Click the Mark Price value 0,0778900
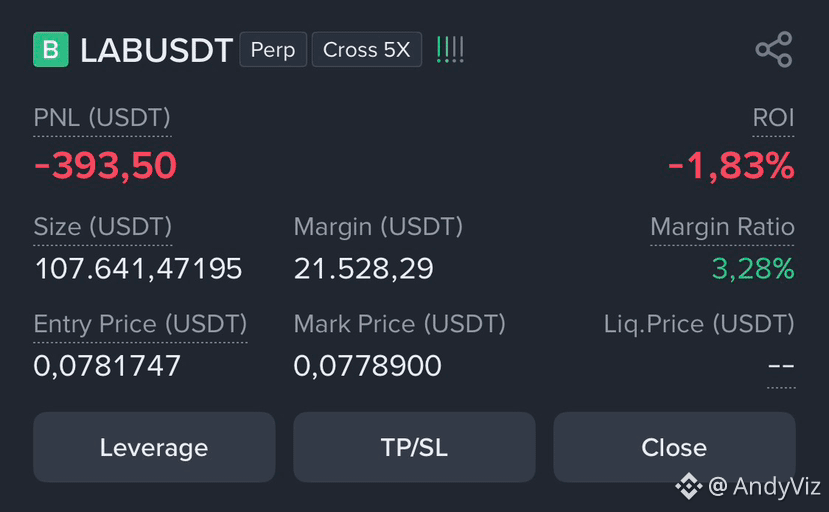This screenshot has height=512, width=829. [367, 366]
